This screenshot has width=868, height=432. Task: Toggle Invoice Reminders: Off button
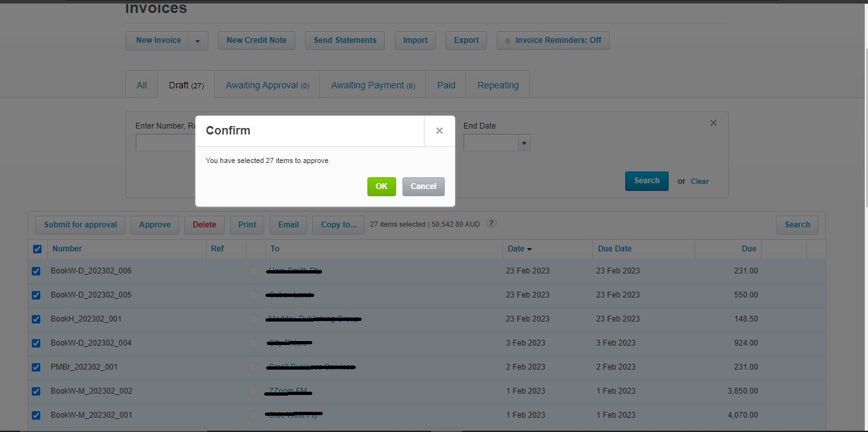point(552,40)
